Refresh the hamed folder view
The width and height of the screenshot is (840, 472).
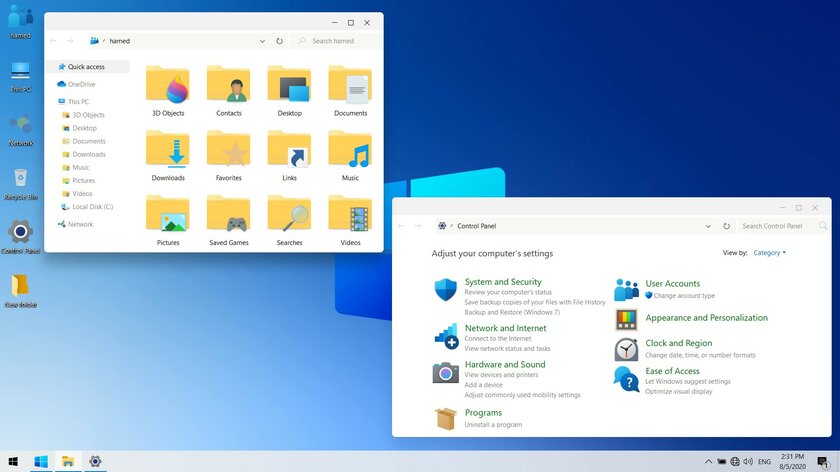point(278,41)
